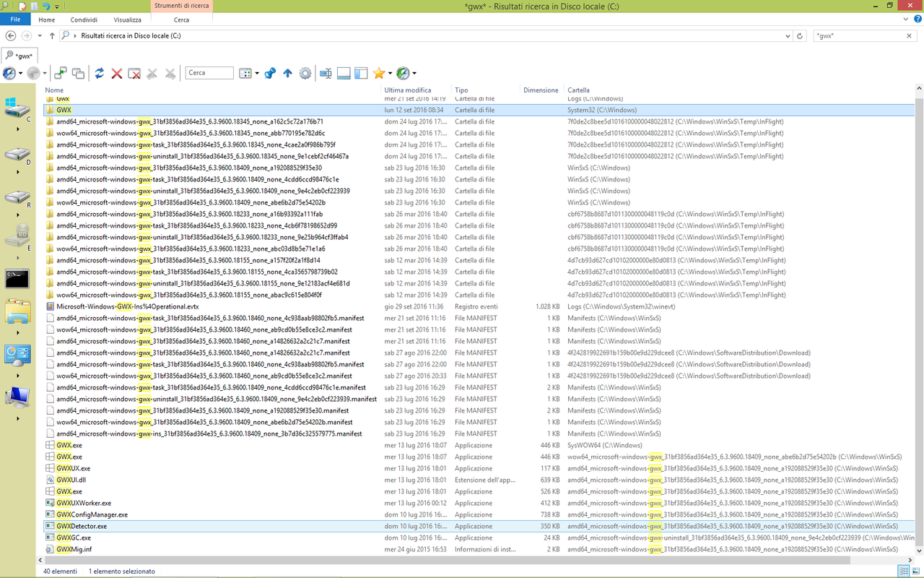
Task: Expand the view mode dropdown arrow in toolbar
Action: [256, 74]
